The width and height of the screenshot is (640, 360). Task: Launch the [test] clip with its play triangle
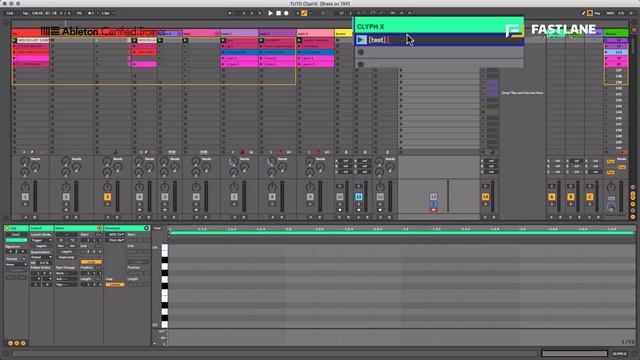coord(361,40)
